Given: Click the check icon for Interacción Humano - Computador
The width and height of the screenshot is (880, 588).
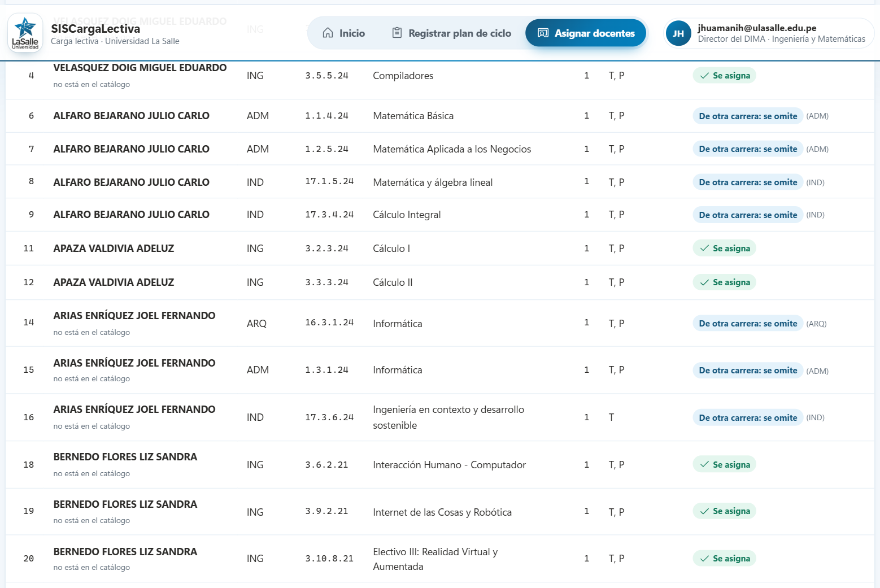Looking at the screenshot, I should click(704, 464).
